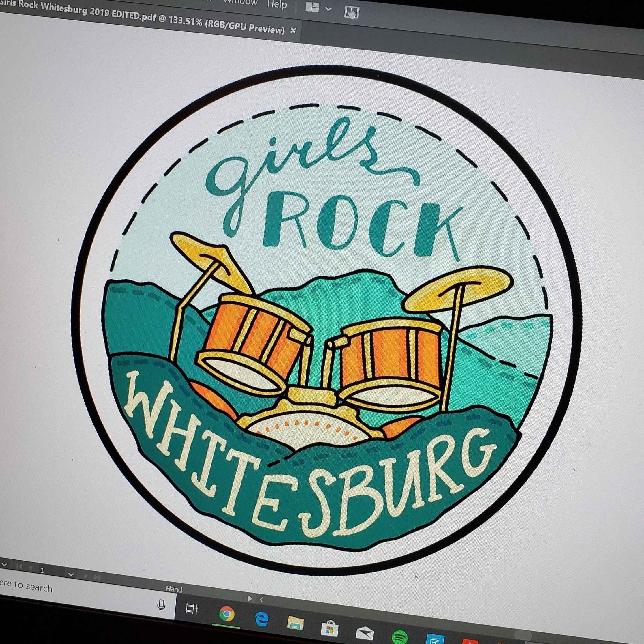Screen dimensions: 644x644
Task: Click the touch pointer icon in the menu bar
Action: (351, 13)
